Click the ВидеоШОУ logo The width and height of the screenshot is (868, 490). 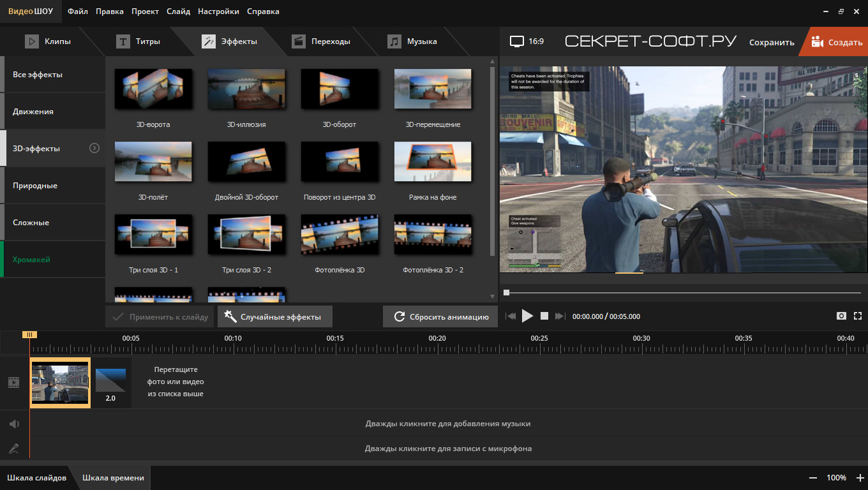pyautogui.click(x=30, y=11)
